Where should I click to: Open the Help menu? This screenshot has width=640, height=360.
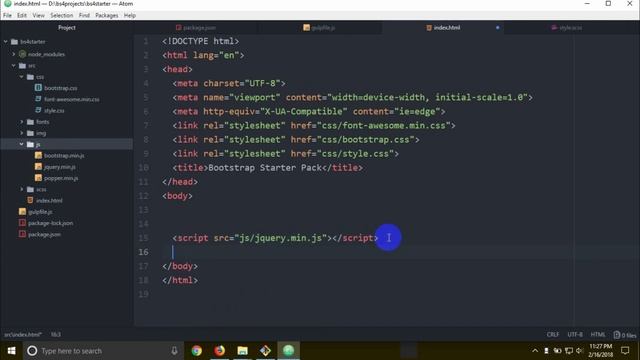pyautogui.click(x=129, y=16)
